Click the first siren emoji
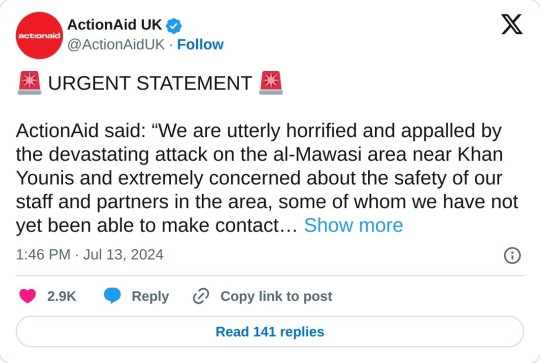 pyautogui.click(x=30, y=83)
